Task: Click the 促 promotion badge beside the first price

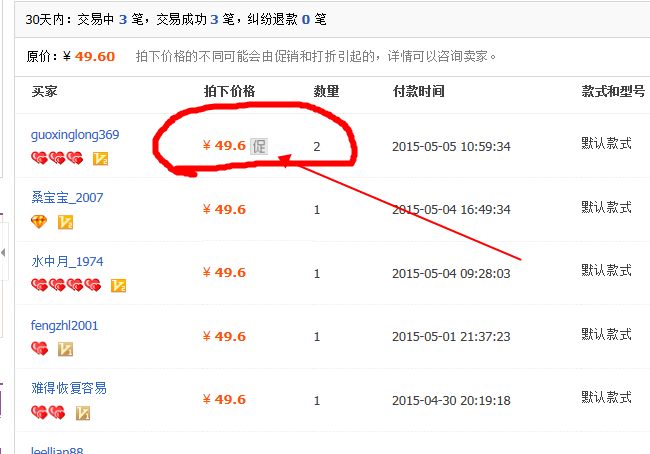Action: pos(258,145)
